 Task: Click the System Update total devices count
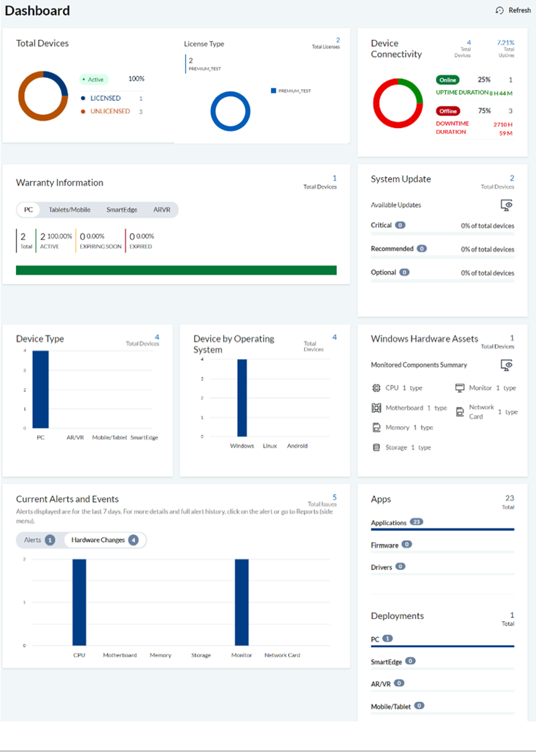(x=512, y=178)
